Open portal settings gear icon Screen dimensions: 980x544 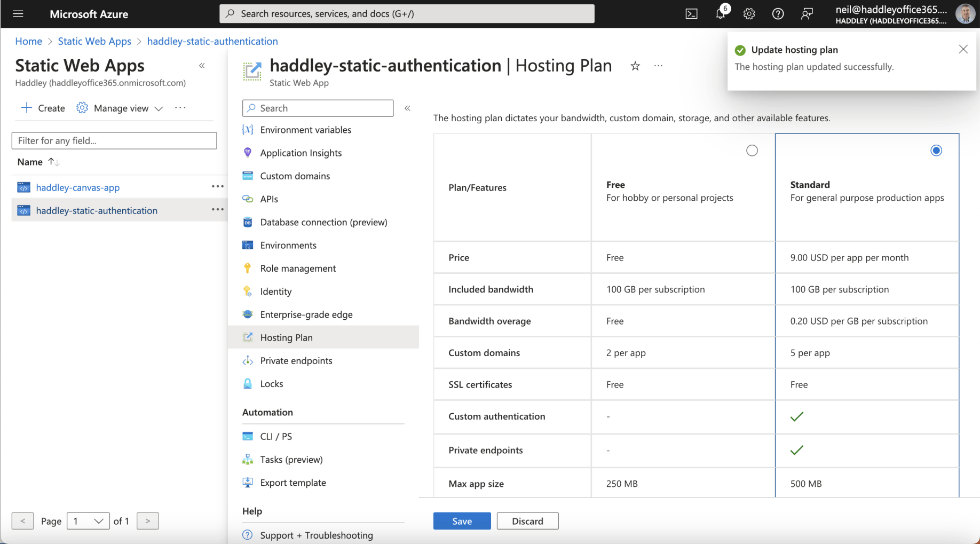(749, 14)
